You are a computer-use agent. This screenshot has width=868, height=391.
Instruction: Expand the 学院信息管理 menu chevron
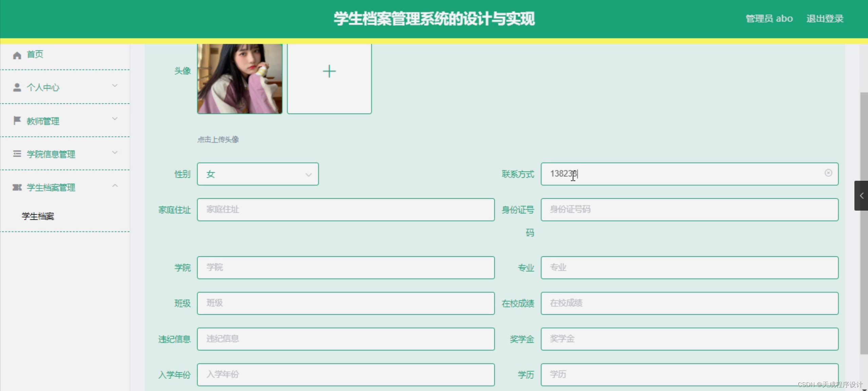115,153
